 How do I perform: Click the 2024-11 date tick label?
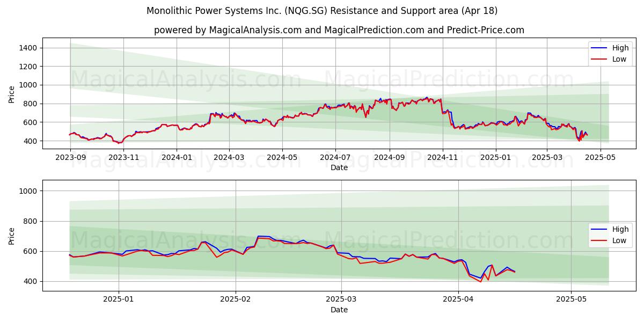pos(442,157)
